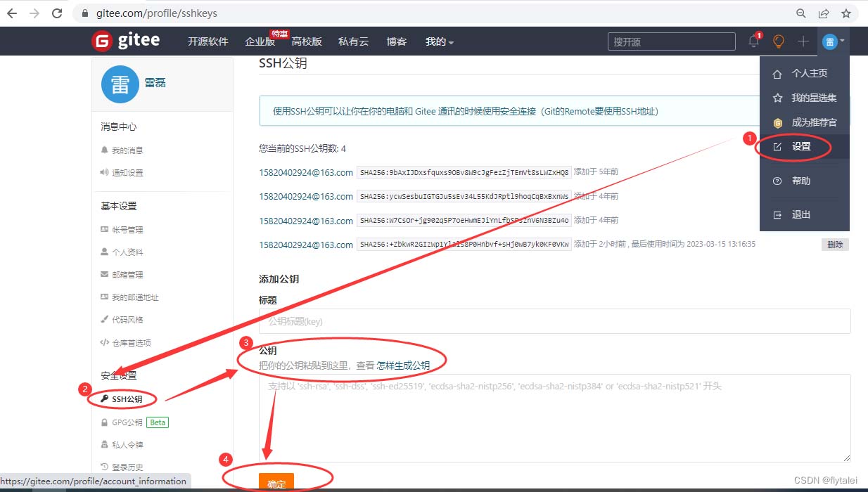This screenshot has height=492, width=868.
Task: Click the lightbulb icon in header
Action: click(779, 41)
